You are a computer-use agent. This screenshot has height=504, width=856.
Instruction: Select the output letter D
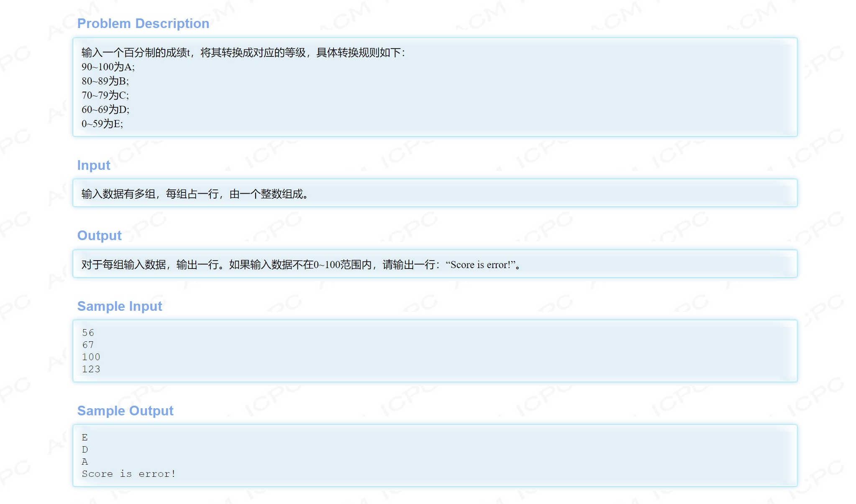[x=85, y=449]
